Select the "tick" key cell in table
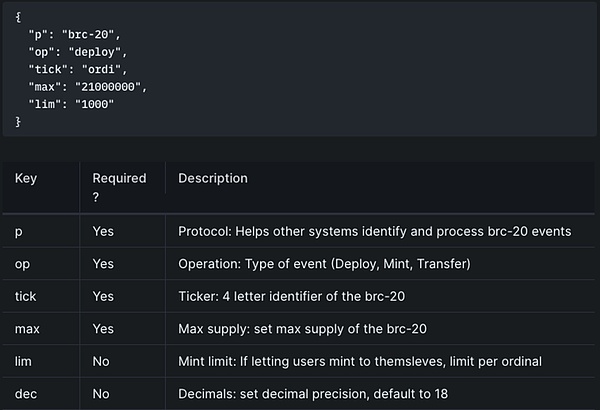This screenshot has width=600, height=410. (x=26, y=296)
